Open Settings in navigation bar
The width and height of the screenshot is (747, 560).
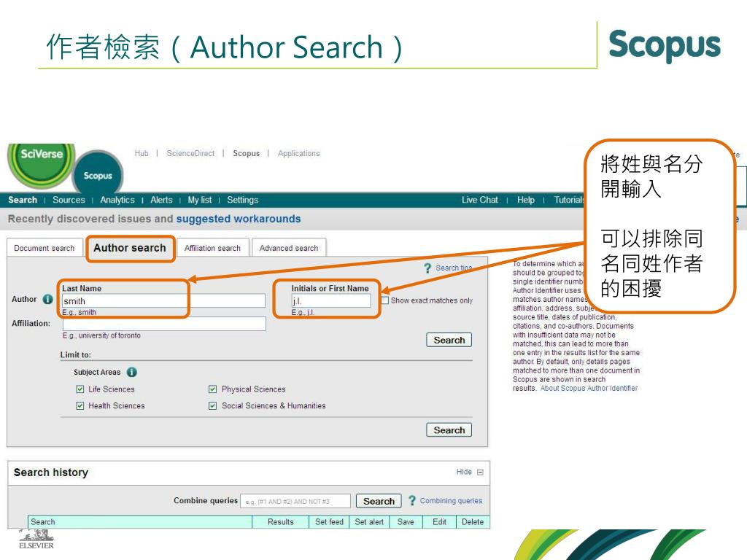coord(242,200)
